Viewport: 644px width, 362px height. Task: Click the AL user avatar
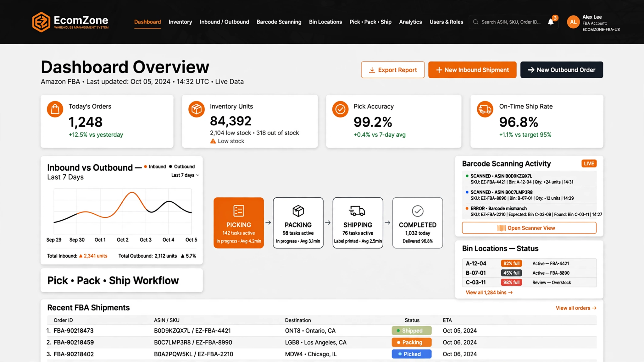pyautogui.click(x=573, y=22)
